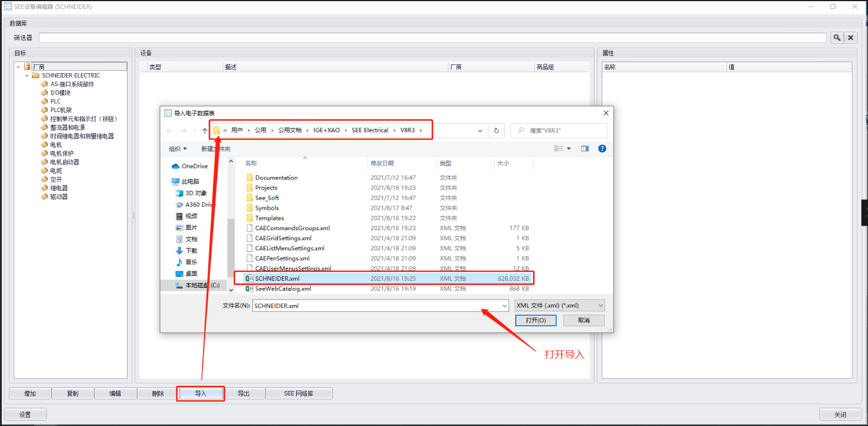Select the See_Soft folder
This screenshot has width=868, height=426.
(267, 197)
